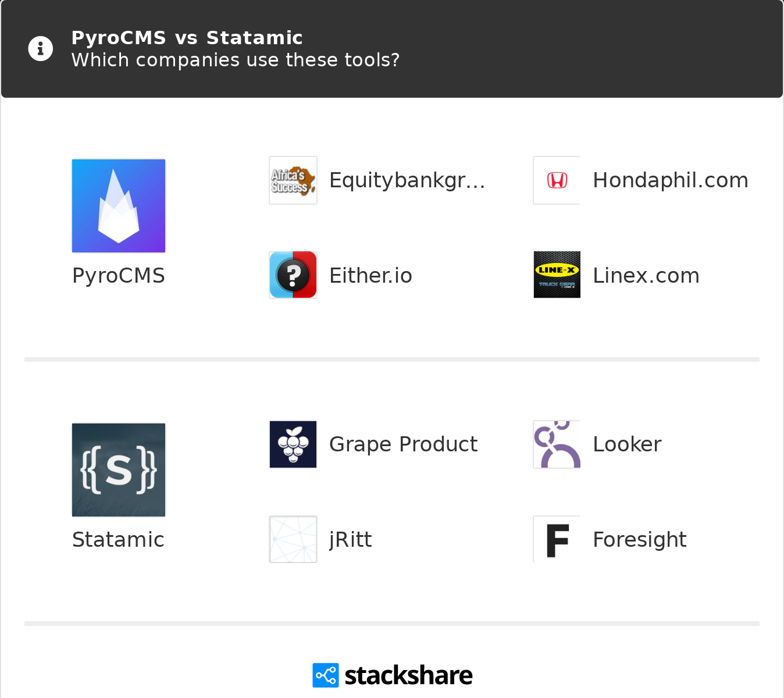Open the Looker company link
Screen dimensions: 784x698
[x=627, y=444]
